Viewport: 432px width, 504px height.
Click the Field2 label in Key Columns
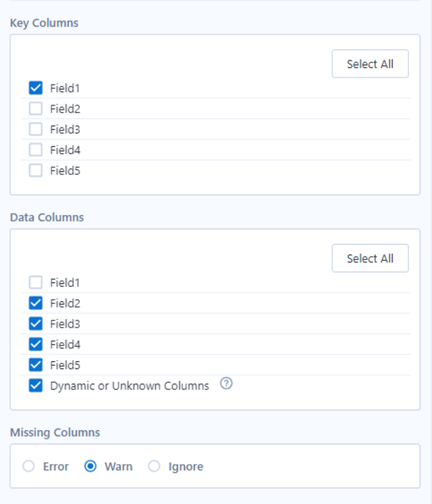point(65,109)
